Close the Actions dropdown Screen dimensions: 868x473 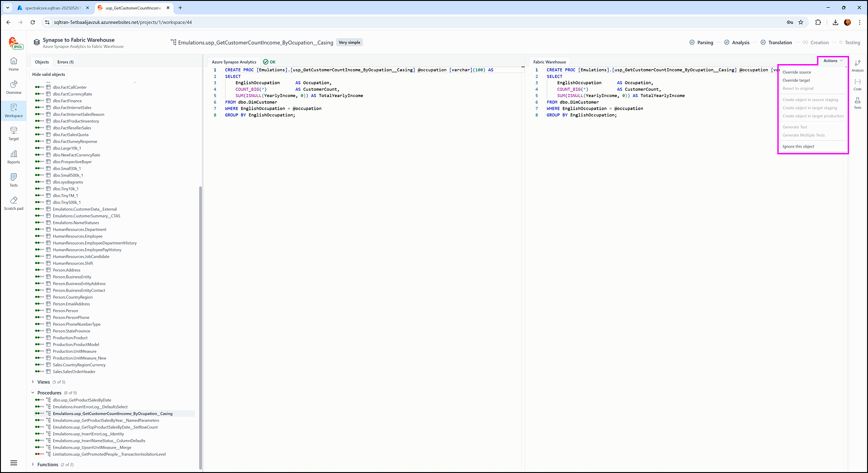832,61
